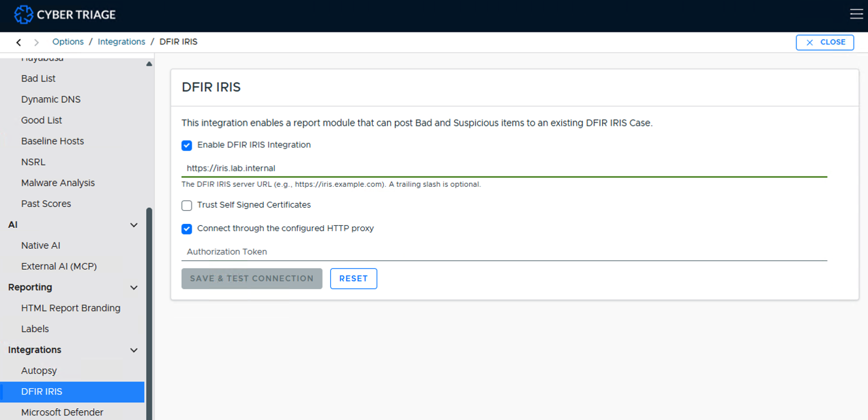This screenshot has width=868, height=420.
Task: Click the Authorization Token field
Action: point(504,251)
